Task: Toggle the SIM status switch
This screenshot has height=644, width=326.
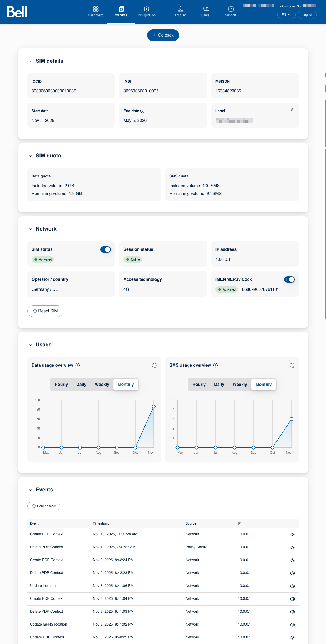Action: [106, 249]
